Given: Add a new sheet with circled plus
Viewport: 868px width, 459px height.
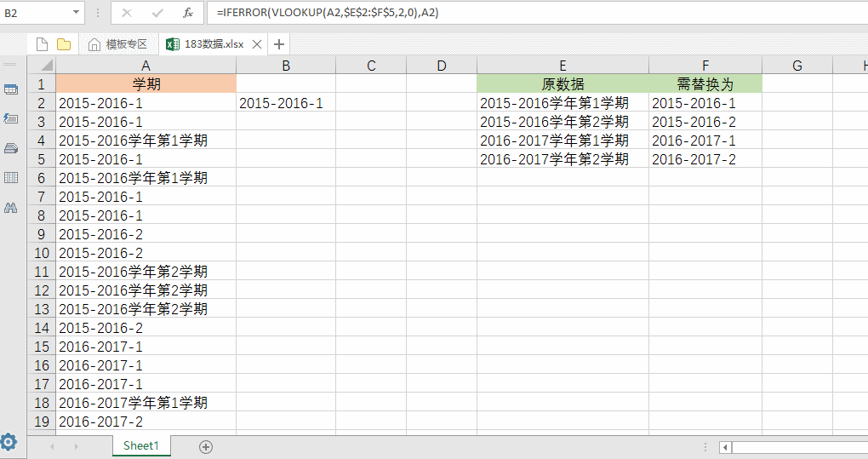Looking at the screenshot, I should 206,447.
